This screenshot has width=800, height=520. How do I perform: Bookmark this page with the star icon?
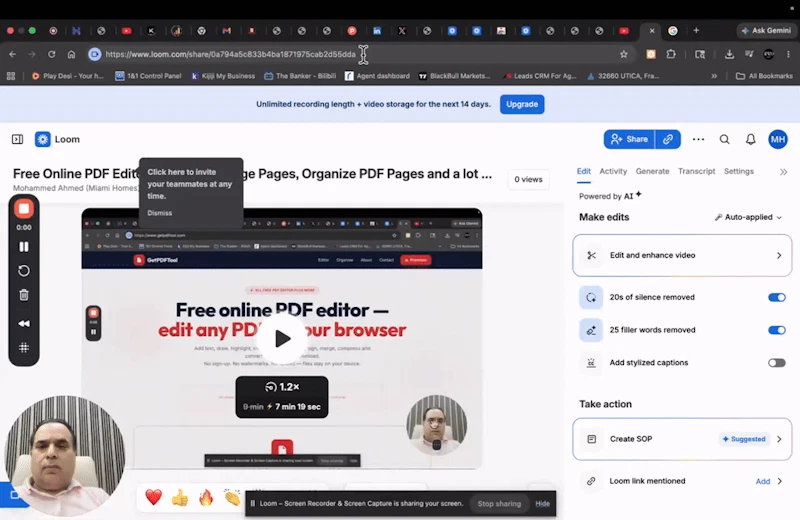(623, 54)
